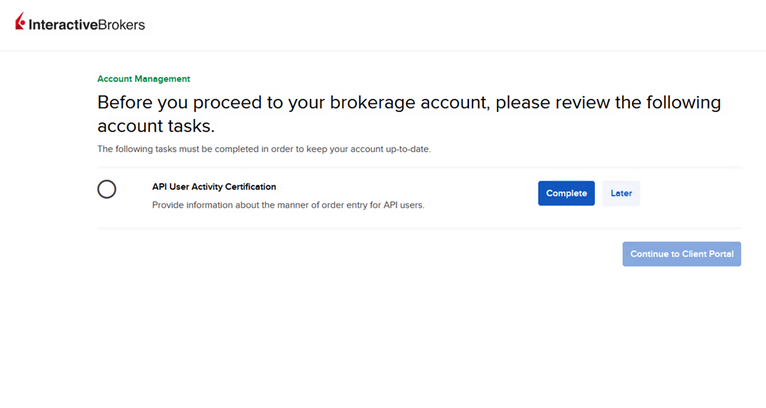Click the empty area of the top header bar
This screenshot has width=766, height=408.
coord(450,25)
